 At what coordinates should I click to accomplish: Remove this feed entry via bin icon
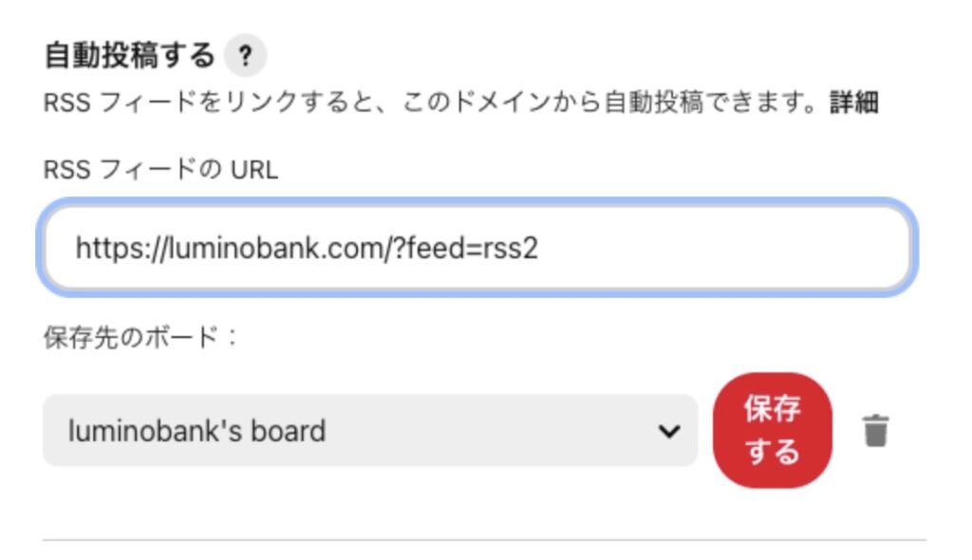[875, 430]
